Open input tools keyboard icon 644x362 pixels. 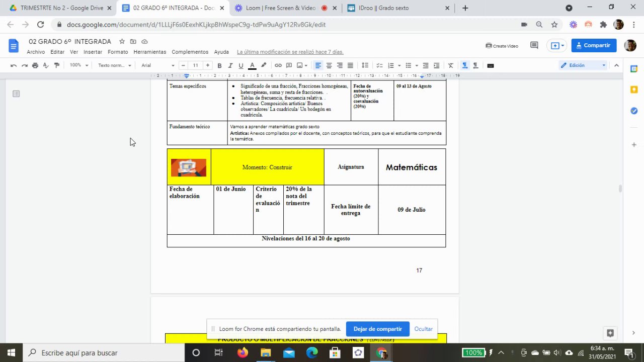tap(491, 65)
